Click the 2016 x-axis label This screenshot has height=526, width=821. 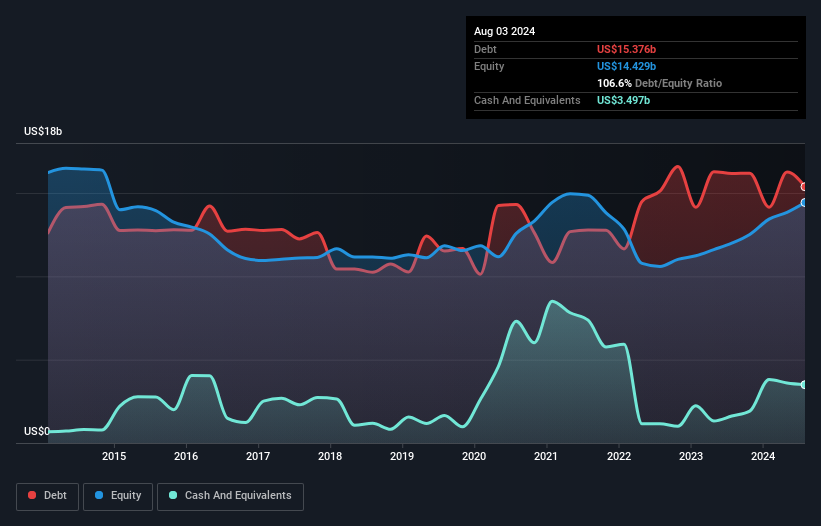tap(186, 456)
